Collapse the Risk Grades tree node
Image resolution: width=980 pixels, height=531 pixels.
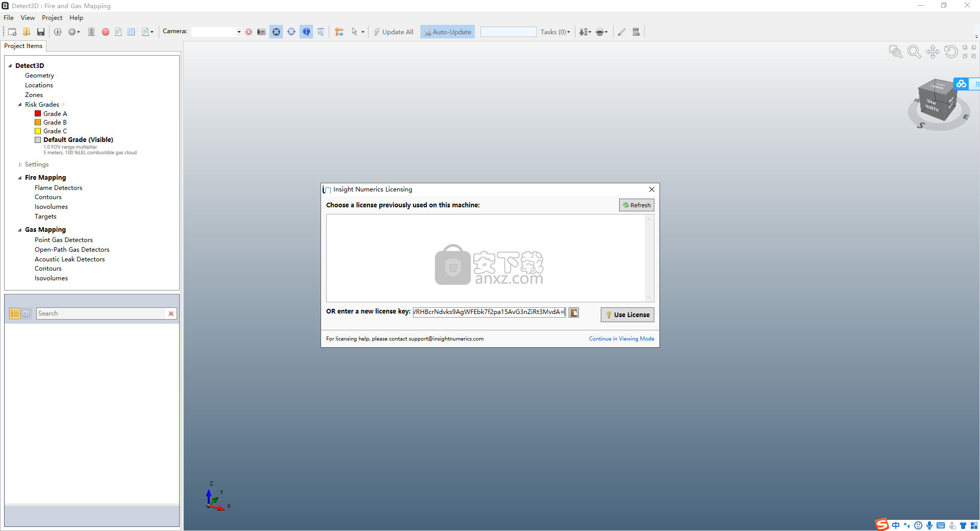tap(20, 105)
